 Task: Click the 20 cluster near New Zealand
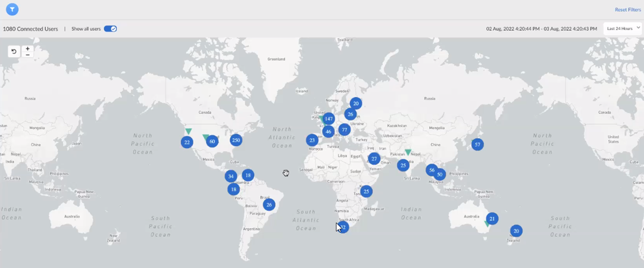point(516,231)
